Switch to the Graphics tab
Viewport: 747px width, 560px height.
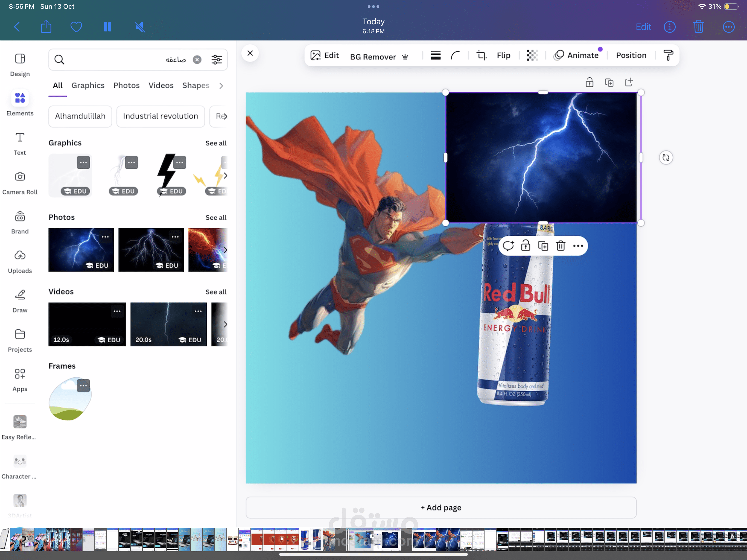88,86
